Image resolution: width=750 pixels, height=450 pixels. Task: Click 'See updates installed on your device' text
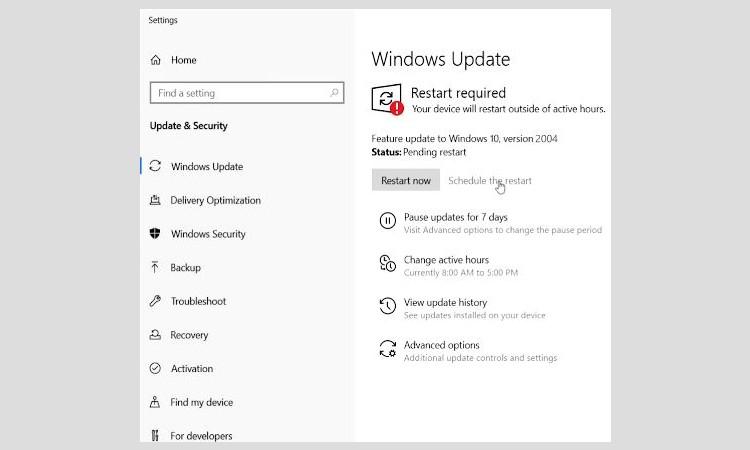(x=474, y=315)
